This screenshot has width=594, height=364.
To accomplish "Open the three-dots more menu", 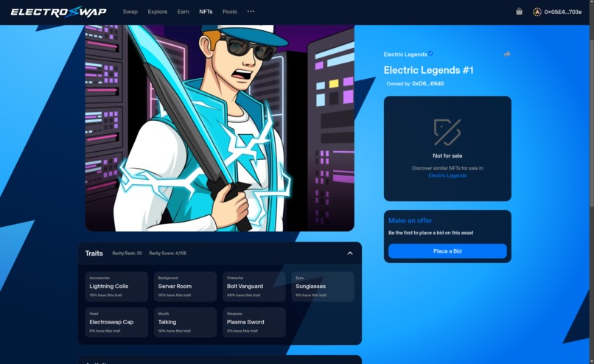I will point(251,11).
